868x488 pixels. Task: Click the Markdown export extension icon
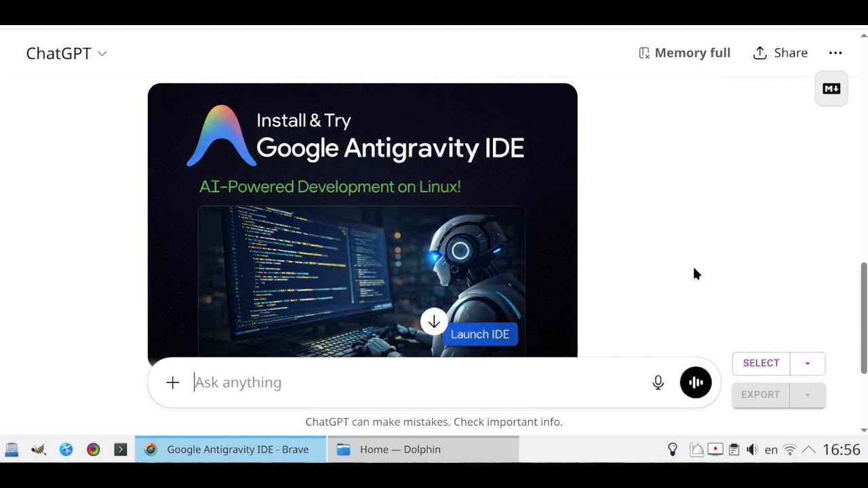tap(831, 89)
